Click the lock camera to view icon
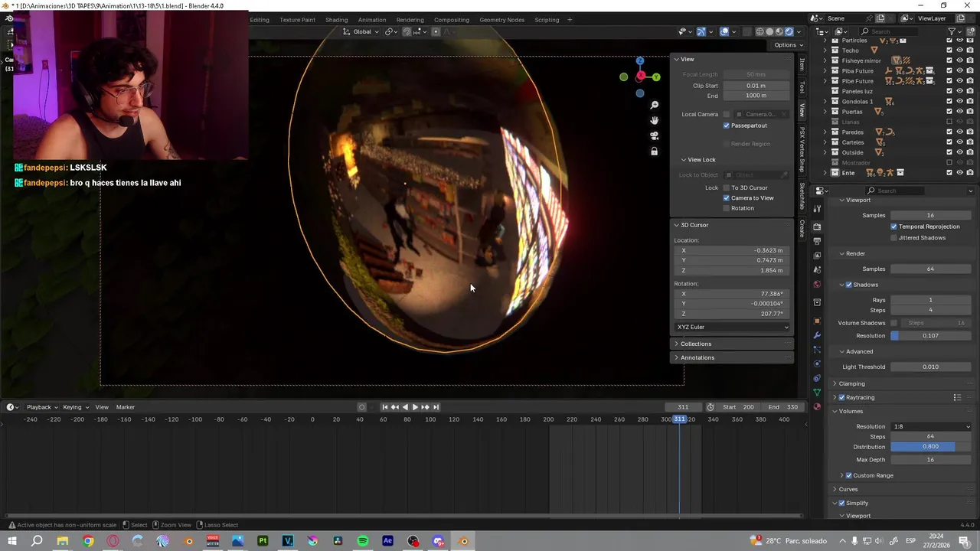 (x=655, y=152)
